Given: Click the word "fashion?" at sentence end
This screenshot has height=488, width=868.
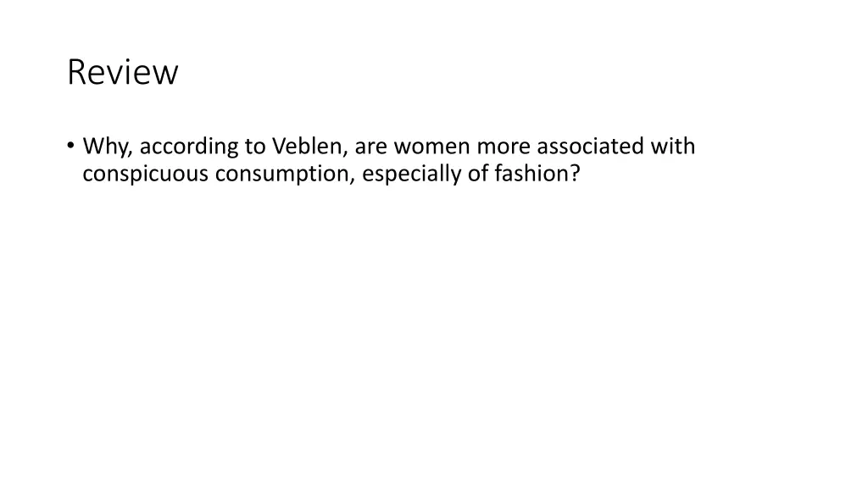Looking at the screenshot, I should click(x=536, y=174).
